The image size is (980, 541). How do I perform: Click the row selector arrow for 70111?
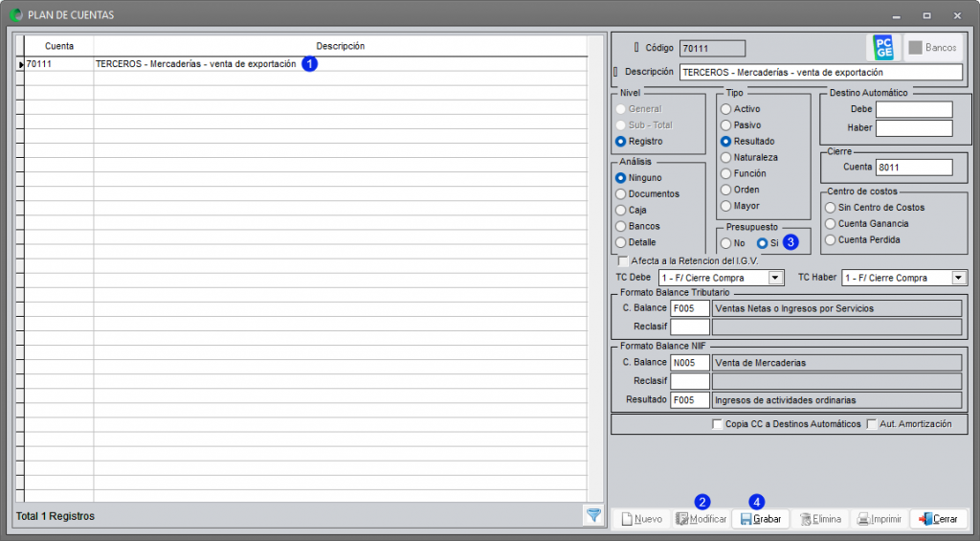21,64
